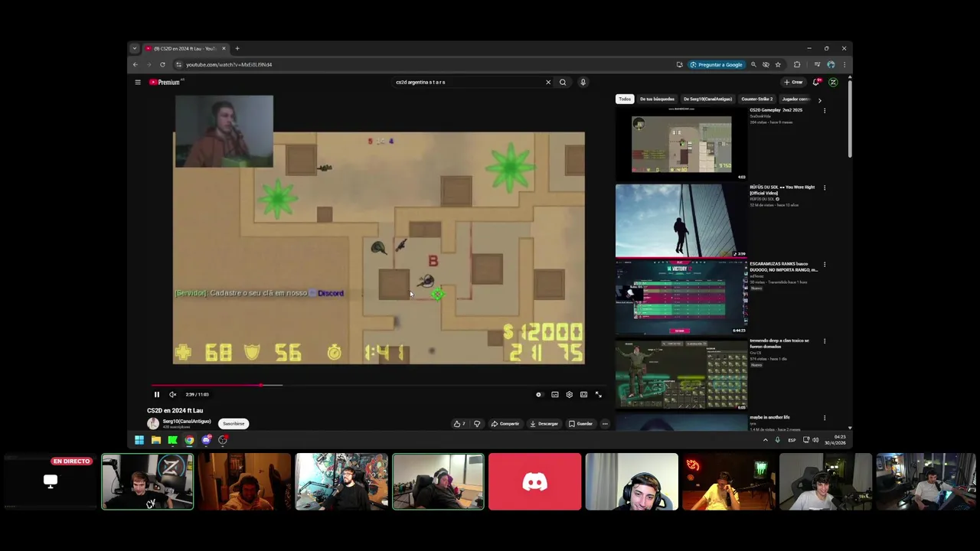Image resolution: width=980 pixels, height=551 pixels.
Task: Click maybe in another life title
Action: [769, 417]
